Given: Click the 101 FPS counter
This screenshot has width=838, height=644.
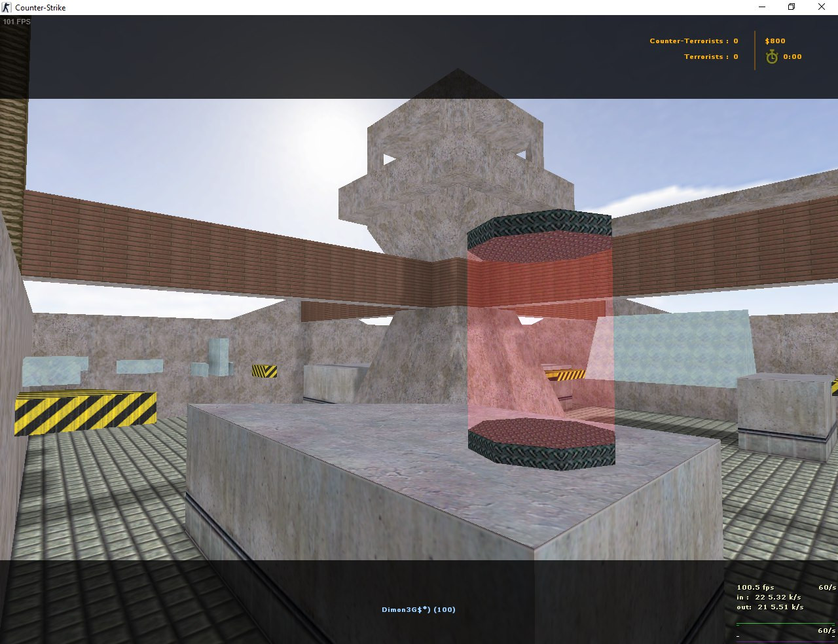Looking at the screenshot, I should [x=16, y=22].
